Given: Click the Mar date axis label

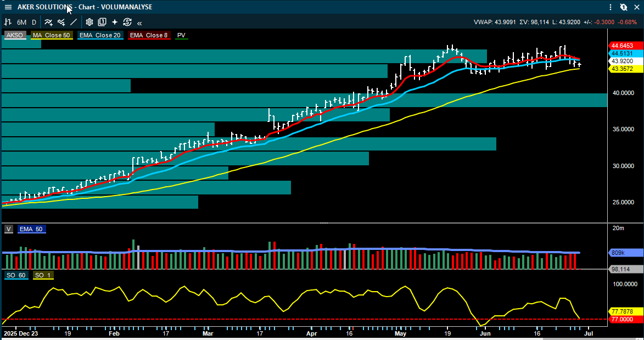Looking at the screenshot, I should point(208,333).
